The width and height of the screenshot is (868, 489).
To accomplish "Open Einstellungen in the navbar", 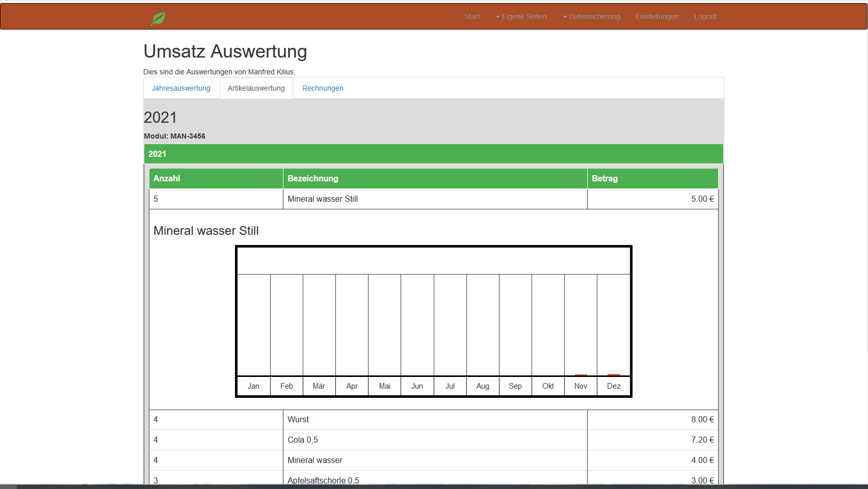I will (x=656, y=16).
